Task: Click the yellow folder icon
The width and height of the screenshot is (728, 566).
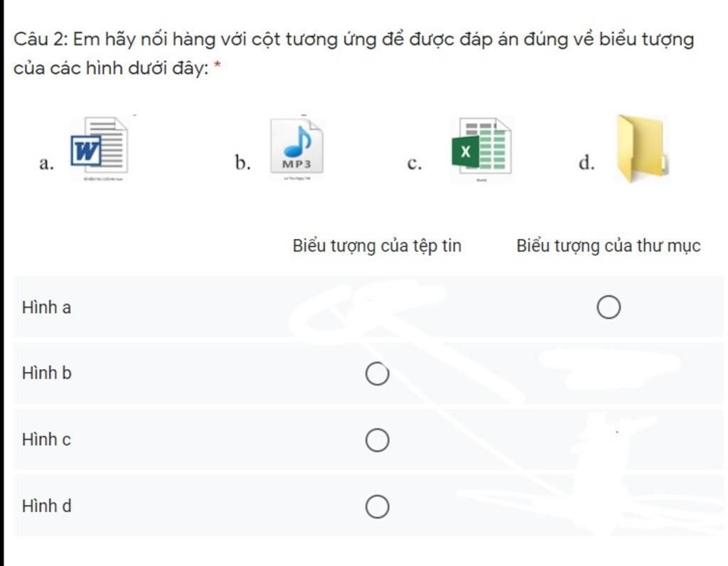Action: 641,149
